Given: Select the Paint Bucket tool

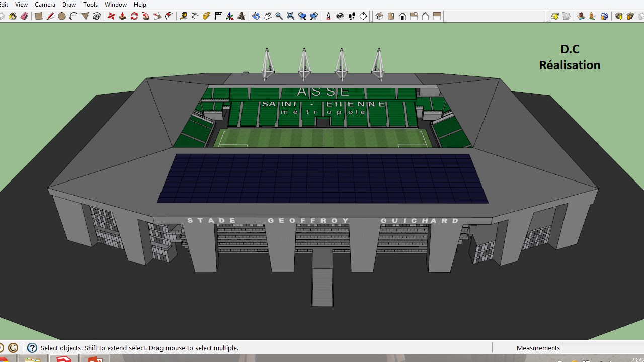Looking at the screenshot, I should pyautogui.click(x=13, y=16).
